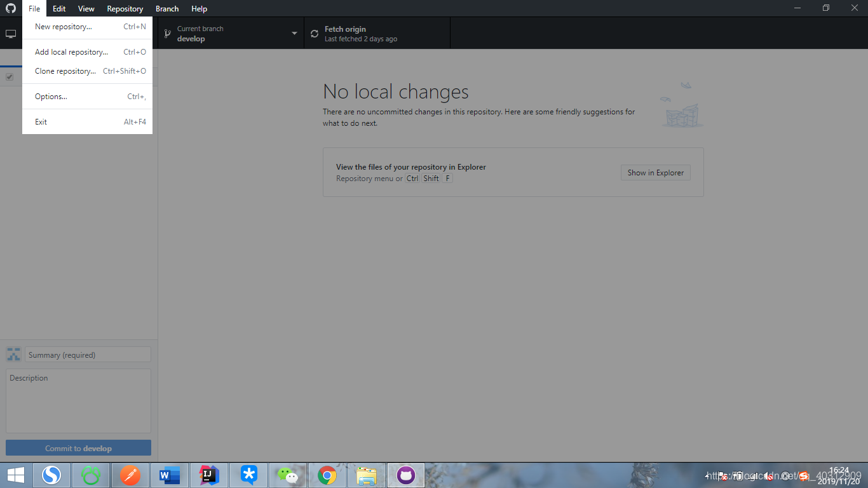Click the current repository monitor icon
Viewport: 868px width, 488px height.
(11, 34)
